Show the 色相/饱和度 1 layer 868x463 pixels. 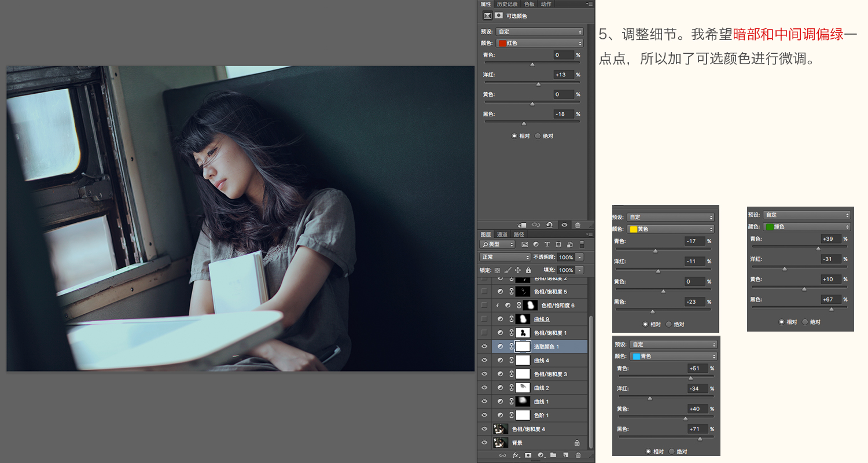(x=484, y=333)
